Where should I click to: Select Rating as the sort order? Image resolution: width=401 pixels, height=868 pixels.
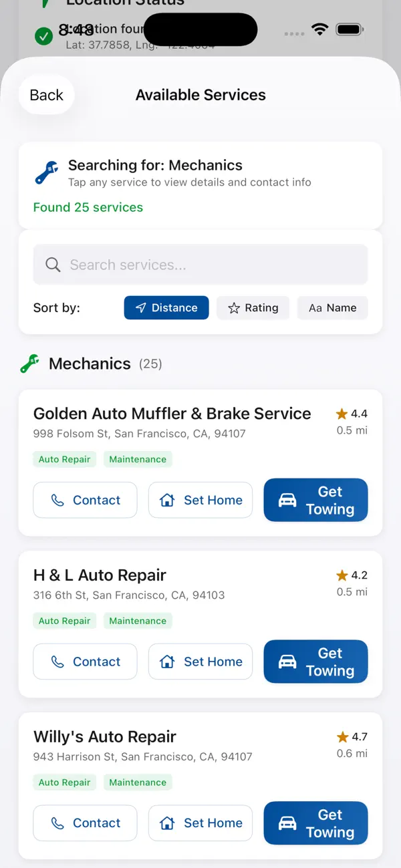[x=253, y=308]
